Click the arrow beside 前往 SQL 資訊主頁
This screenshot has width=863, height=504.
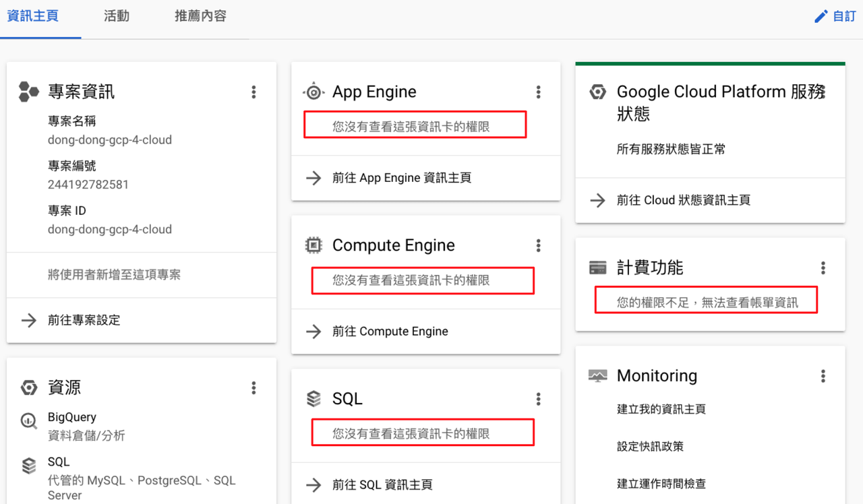tap(314, 484)
